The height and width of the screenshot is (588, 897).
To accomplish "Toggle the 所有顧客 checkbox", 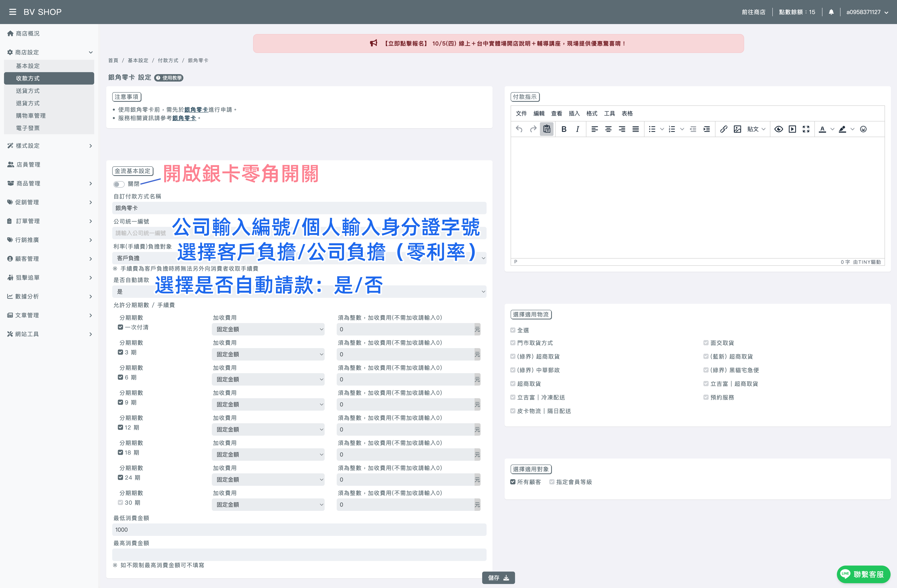I will pos(513,482).
